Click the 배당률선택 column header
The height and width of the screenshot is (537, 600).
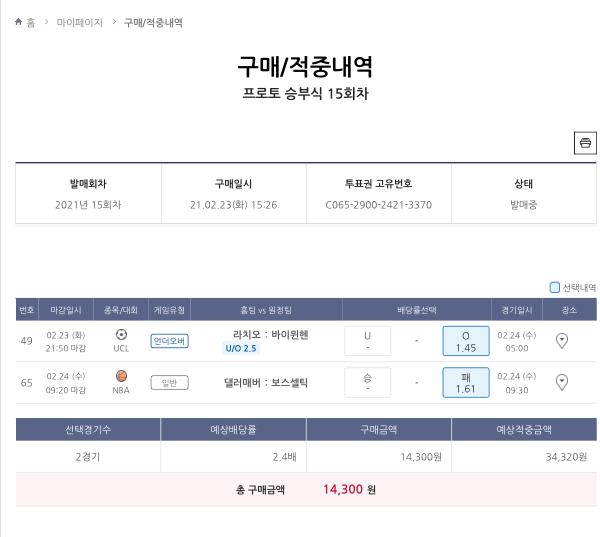tap(416, 310)
